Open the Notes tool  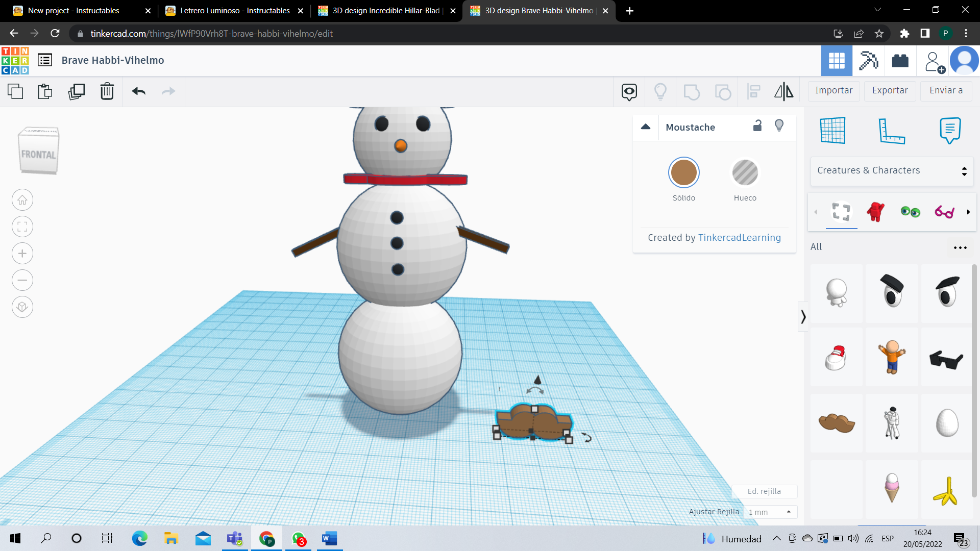(x=950, y=131)
